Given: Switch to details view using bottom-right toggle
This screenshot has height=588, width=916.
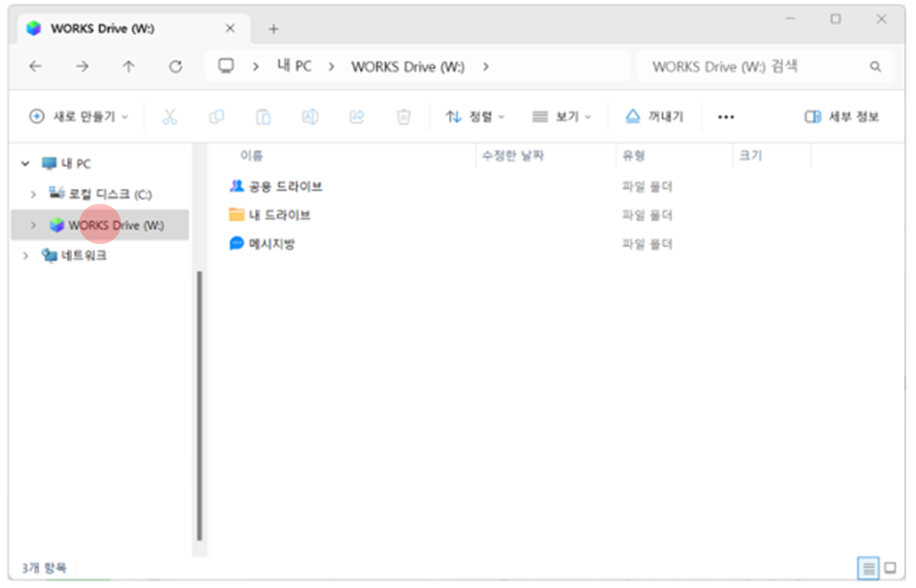Looking at the screenshot, I should [x=867, y=568].
